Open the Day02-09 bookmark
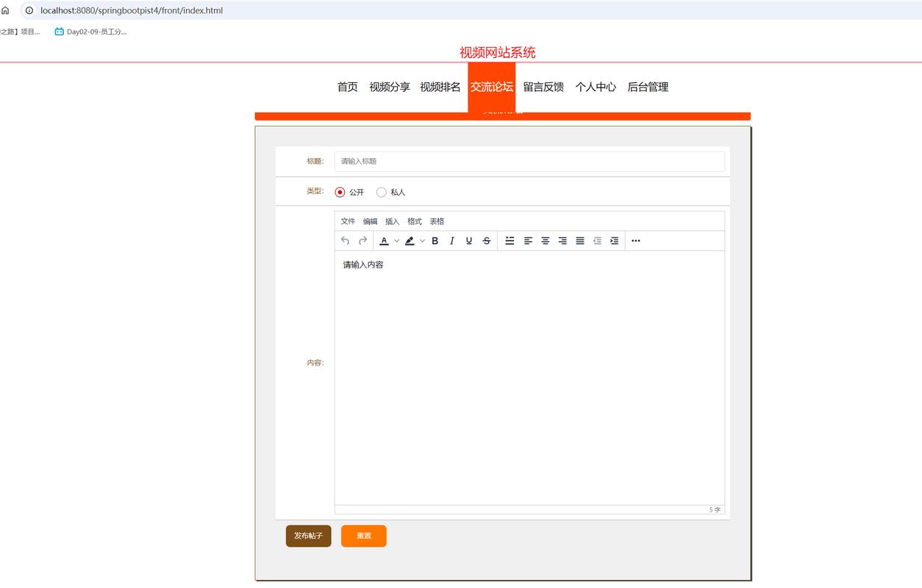This screenshot has height=588, width=922. (x=90, y=32)
